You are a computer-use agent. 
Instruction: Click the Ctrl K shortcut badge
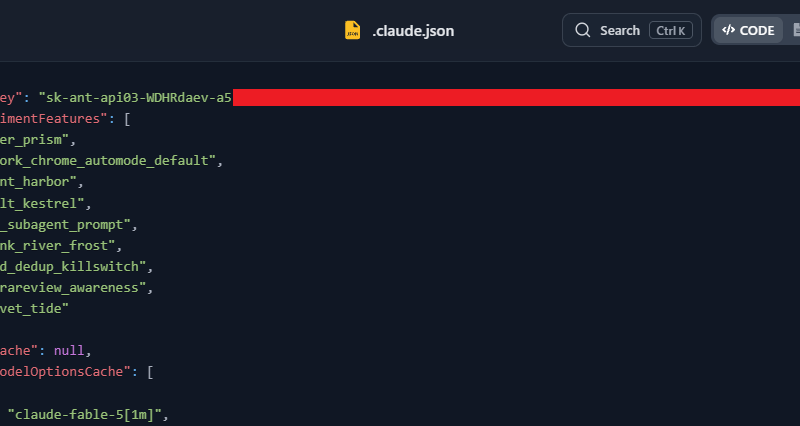[670, 30]
